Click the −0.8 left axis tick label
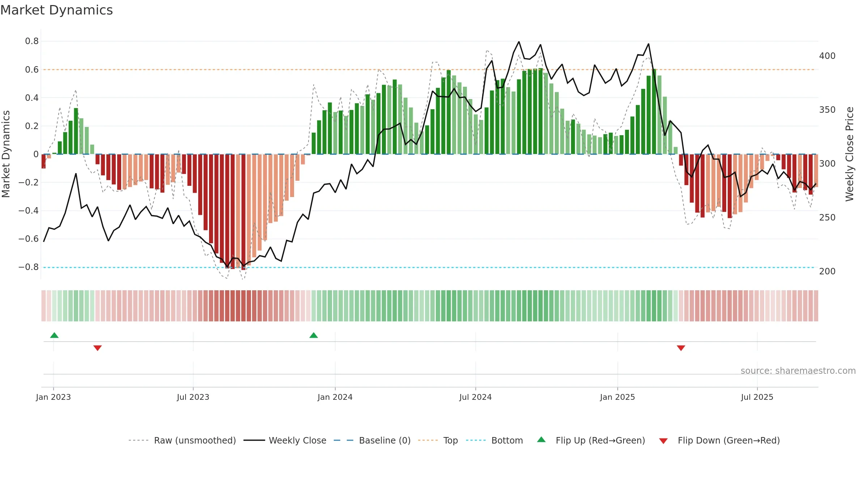Viewport: 868px width, 488px height. [x=29, y=267]
